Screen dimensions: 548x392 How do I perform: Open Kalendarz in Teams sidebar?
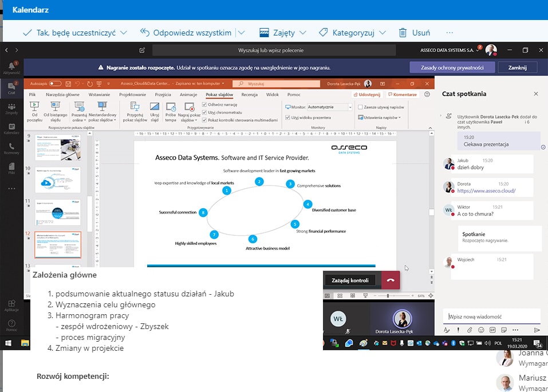(x=11, y=128)
